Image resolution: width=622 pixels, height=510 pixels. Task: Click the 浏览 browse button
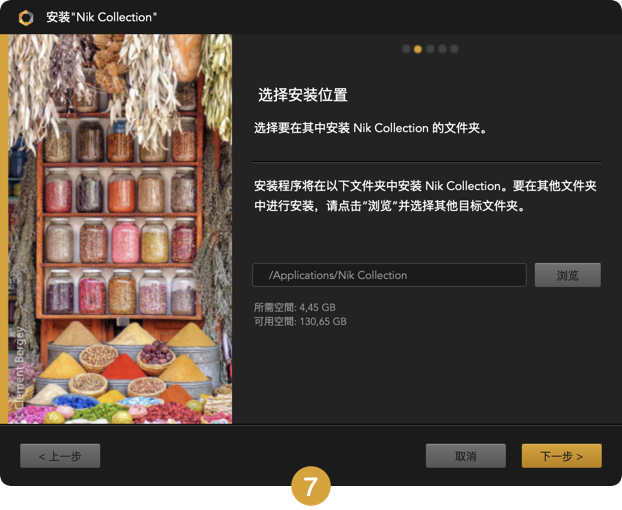pos(568,275)
